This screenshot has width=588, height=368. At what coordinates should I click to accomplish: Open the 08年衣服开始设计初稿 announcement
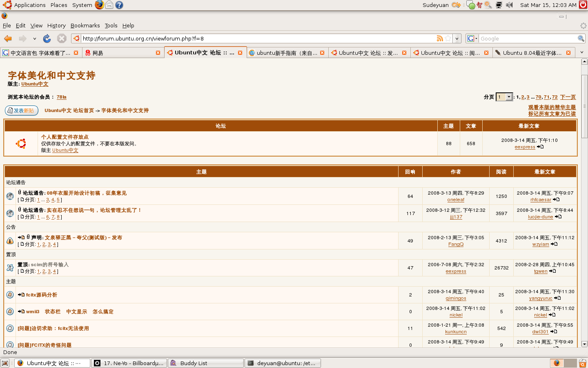(87, 193)
